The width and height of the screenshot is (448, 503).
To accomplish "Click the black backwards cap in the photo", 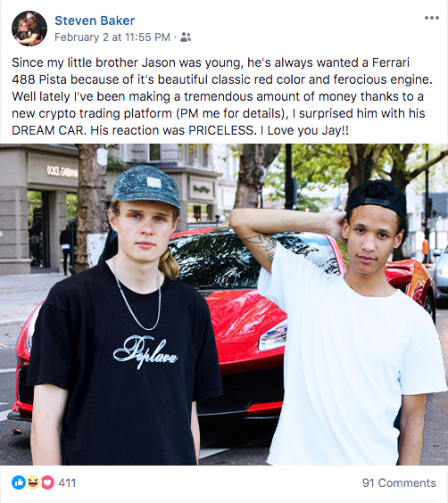I will tap(378, 196).
